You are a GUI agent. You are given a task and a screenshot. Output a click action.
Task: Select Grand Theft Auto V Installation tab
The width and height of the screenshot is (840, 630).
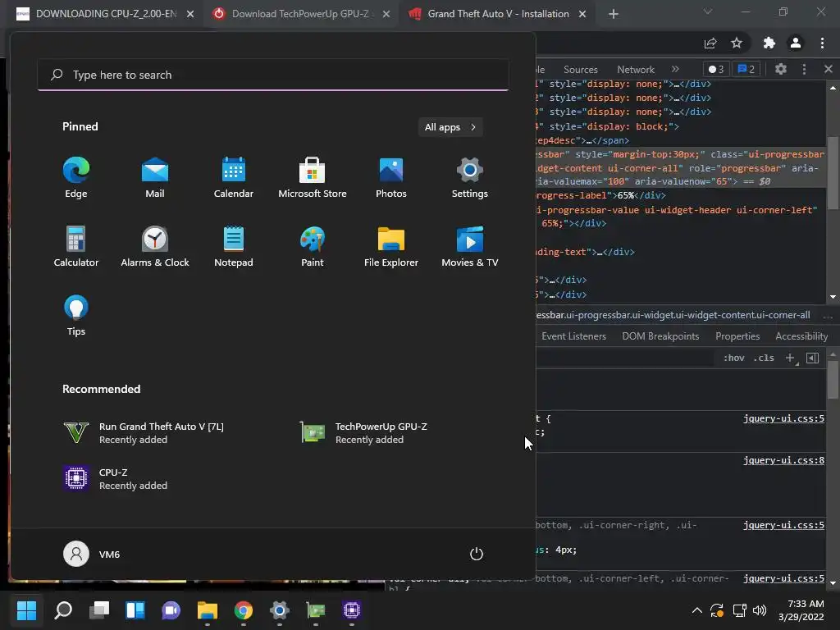point(498,14)
